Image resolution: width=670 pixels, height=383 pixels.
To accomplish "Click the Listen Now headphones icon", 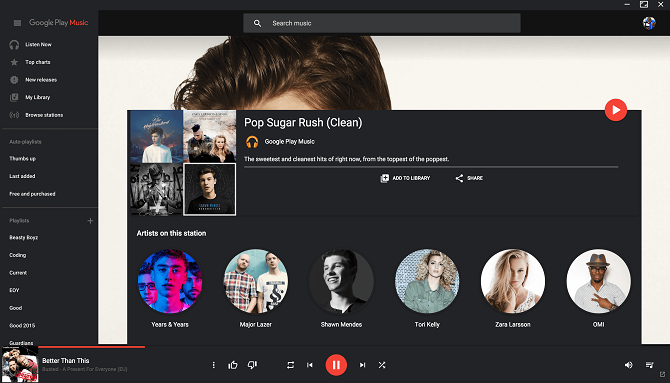I will [x=14, y=44].
